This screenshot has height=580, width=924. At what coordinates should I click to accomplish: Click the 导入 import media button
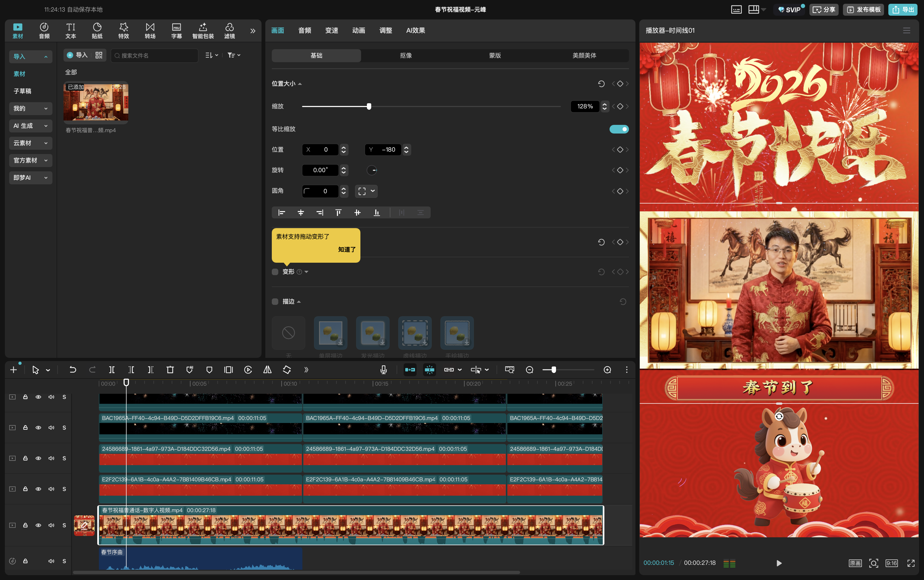click(x=78, y=55)
